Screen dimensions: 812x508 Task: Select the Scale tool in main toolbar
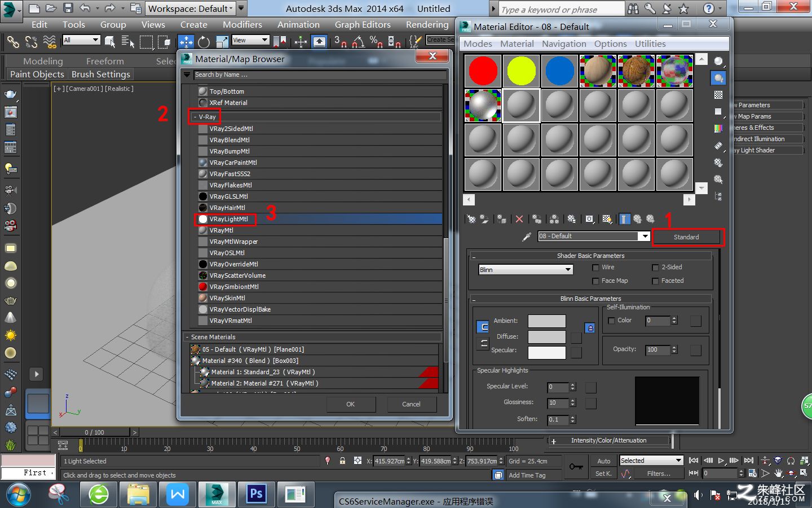[222, 42]
